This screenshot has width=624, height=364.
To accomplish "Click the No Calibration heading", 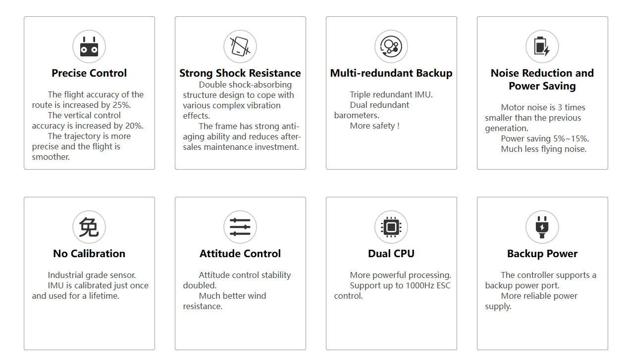I will pyautogui.click(x=89, y=254).
